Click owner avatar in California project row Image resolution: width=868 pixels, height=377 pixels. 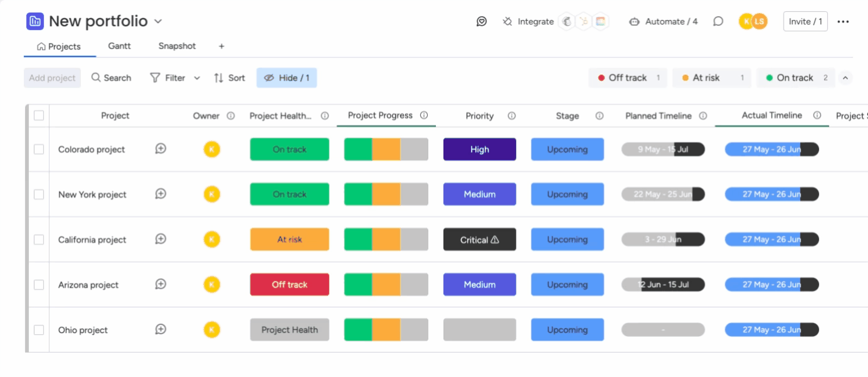(x=212, y=239)
